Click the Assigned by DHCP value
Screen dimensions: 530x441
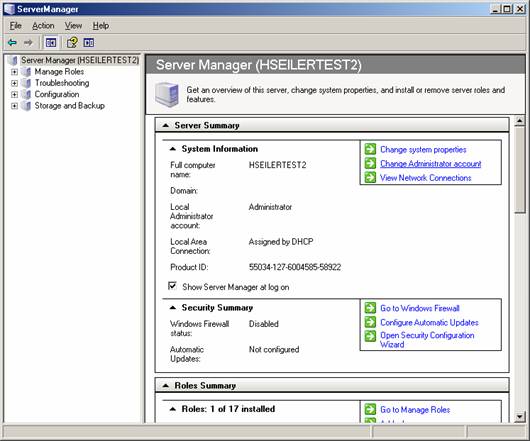click(281, 242)
